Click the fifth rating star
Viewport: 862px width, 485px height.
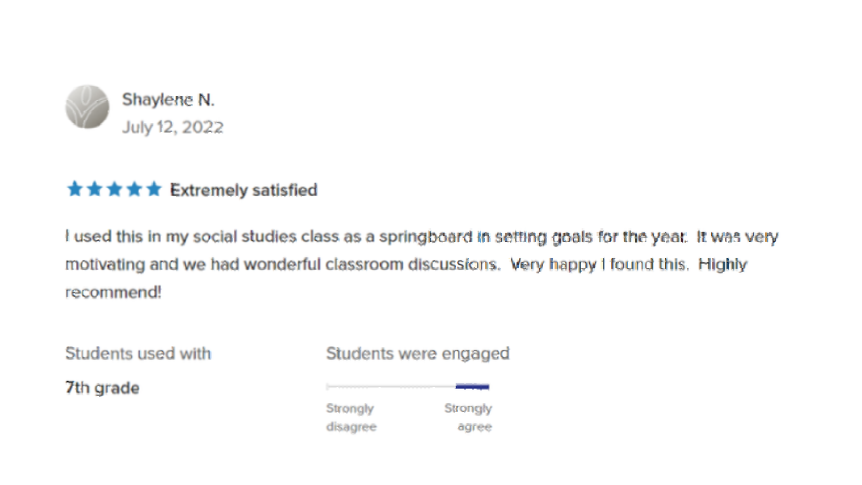[153, 189]
